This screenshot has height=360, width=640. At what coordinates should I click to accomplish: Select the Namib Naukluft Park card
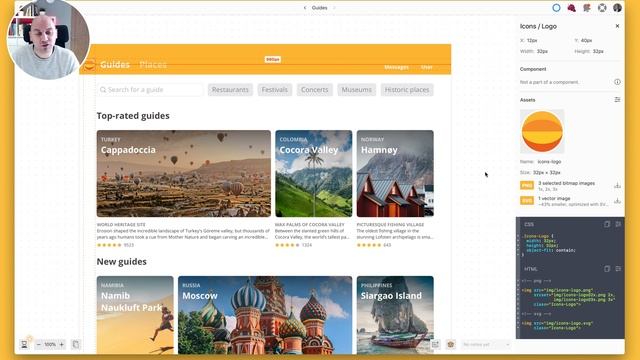click(x=135, y=315)
